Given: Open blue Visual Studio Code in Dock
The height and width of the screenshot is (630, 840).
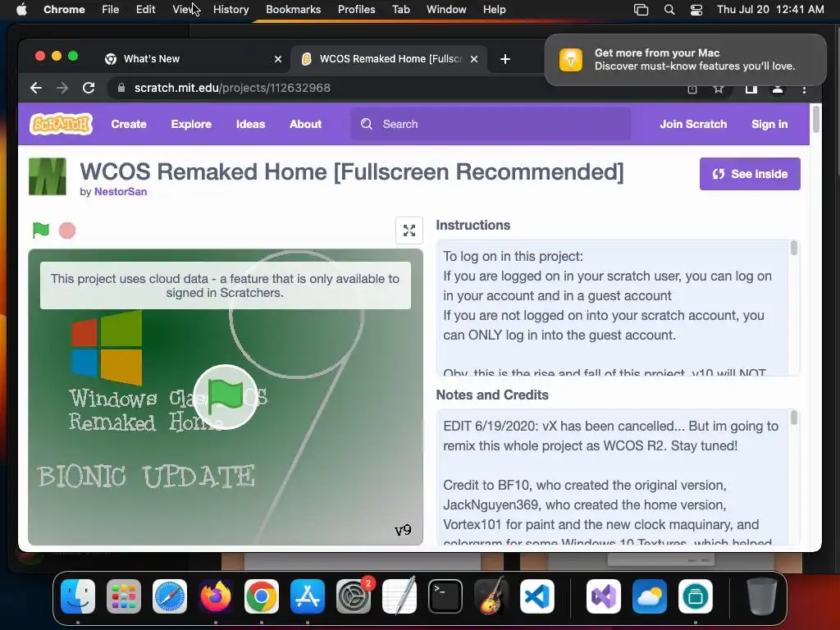Looking at the screenshot, I should tap(537, 596).
